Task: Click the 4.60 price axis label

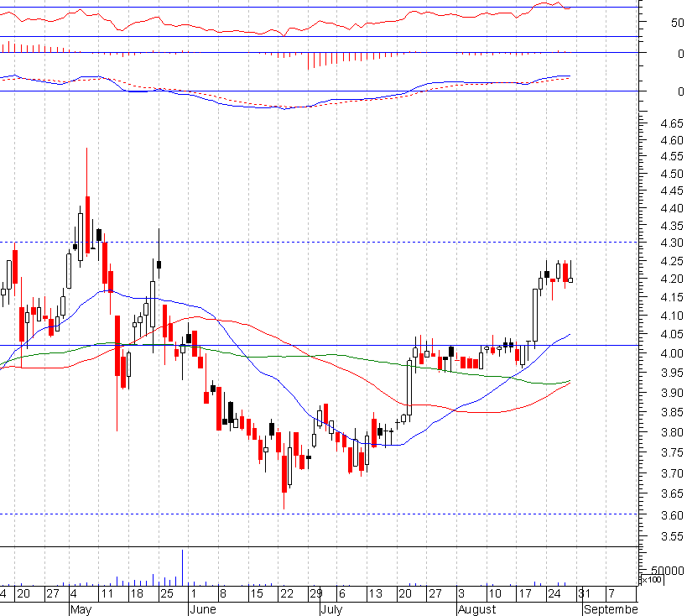Action: tap(672, 140)
